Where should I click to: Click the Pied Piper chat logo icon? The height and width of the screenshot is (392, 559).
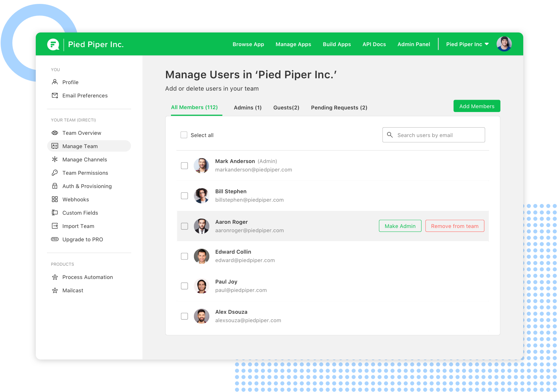tap(53, 44)
